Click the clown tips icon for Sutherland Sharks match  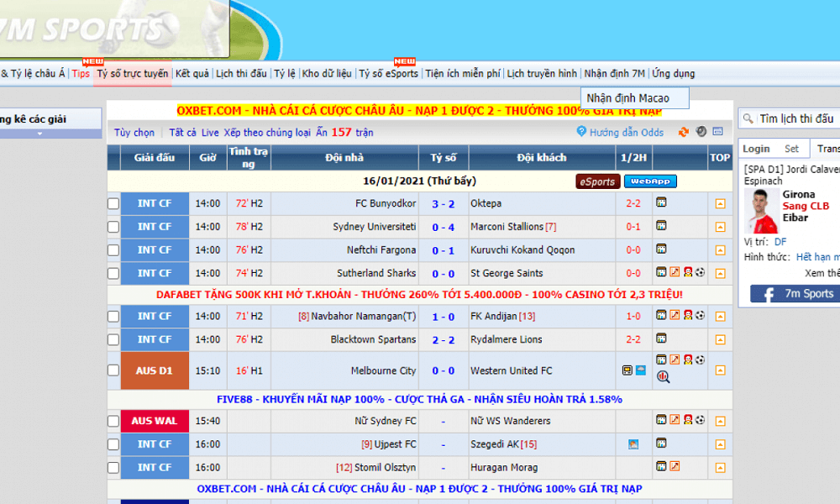click(688, 272)
